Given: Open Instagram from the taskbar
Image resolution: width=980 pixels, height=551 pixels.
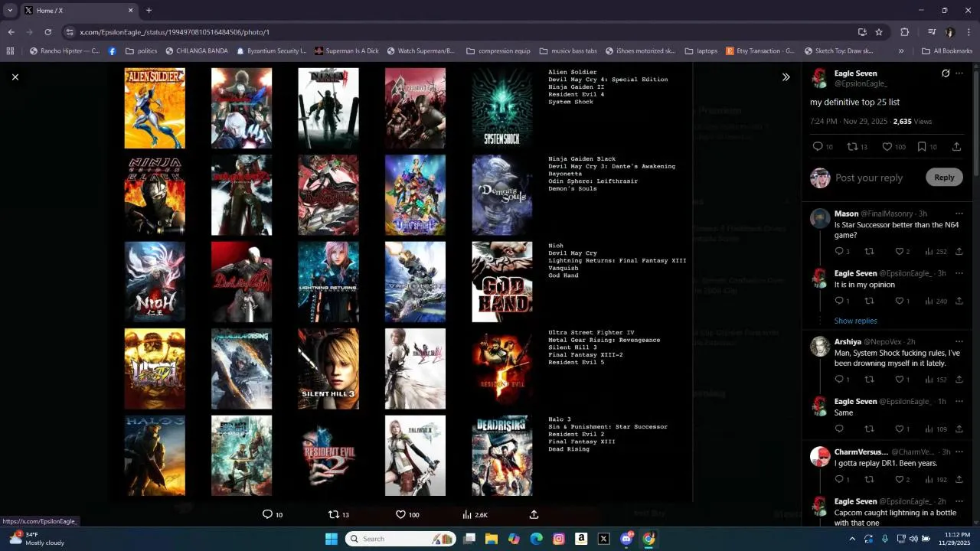Looking at the screenshot, I should click(559, 539).
